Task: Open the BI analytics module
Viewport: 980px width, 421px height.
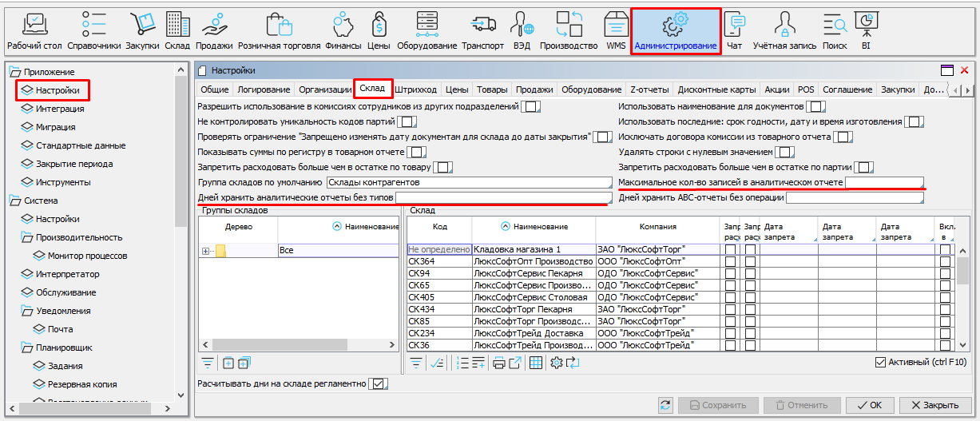Action: click(866, 30)
